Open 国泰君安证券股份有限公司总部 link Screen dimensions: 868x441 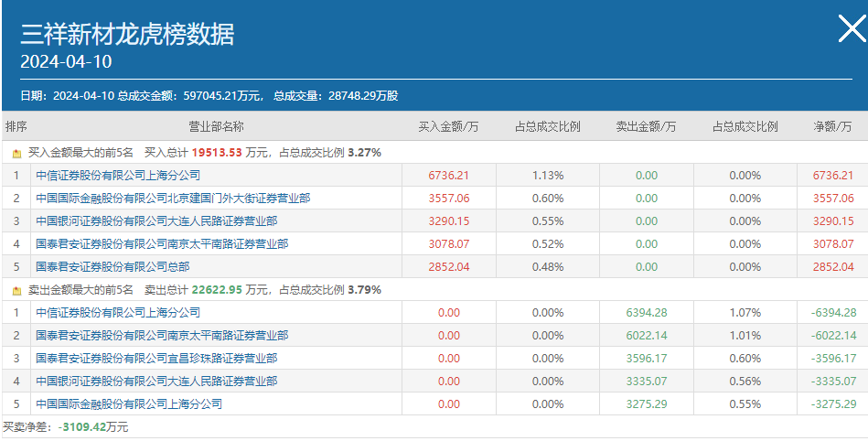coord(113,267)
